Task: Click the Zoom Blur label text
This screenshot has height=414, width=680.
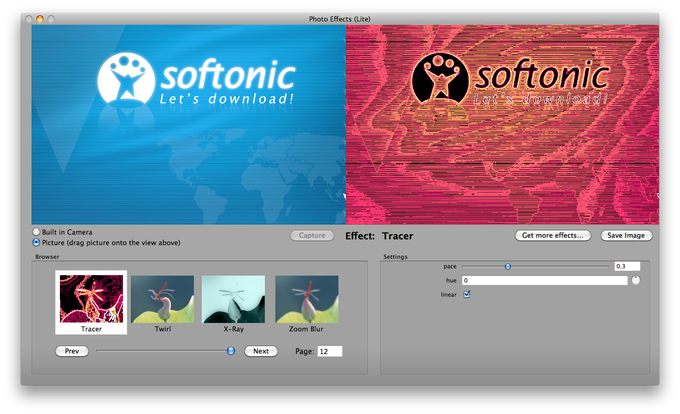Action: pyautogui.click(x=306, y=329)
